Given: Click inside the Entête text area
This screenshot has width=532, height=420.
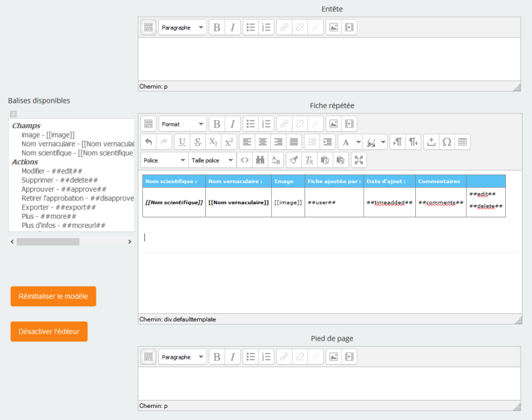Looking at the screenshot, I should click(329, 59).
